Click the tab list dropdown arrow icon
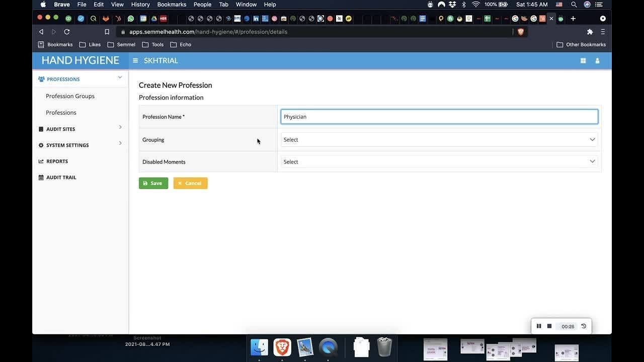The image size is (644, 362). 603,19
